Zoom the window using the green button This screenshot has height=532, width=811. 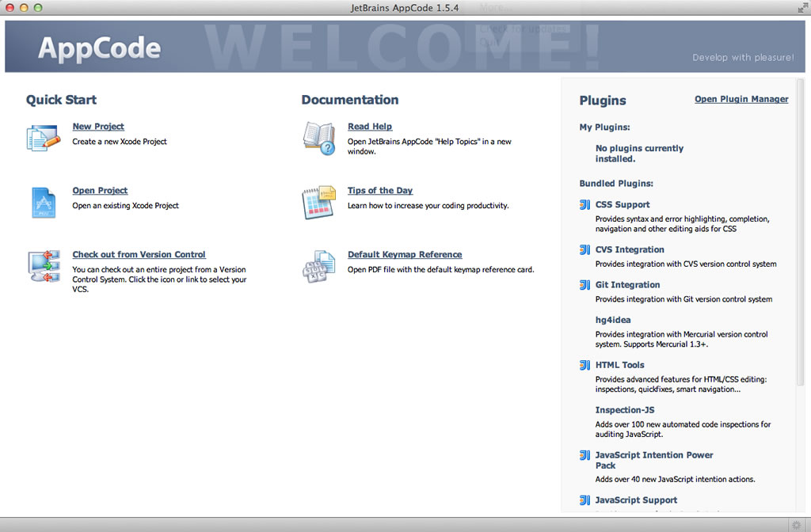pyautogui.click(x=38, y=8)
